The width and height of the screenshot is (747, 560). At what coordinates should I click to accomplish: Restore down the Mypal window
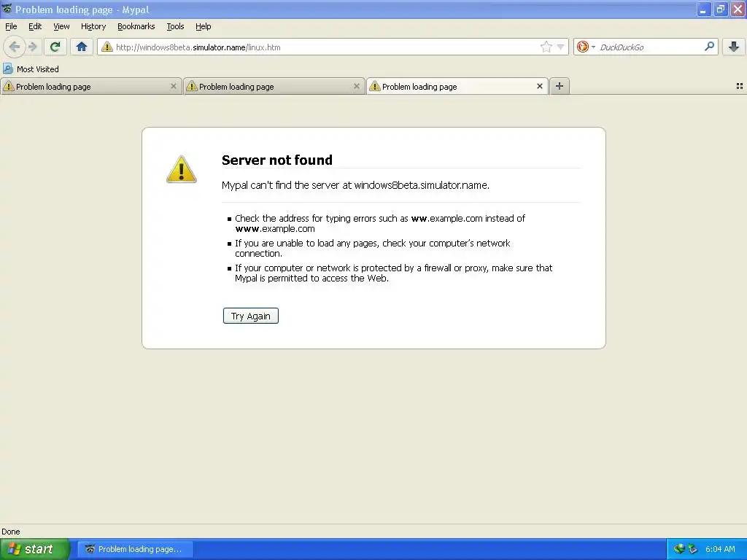click(x=720, y=9)
